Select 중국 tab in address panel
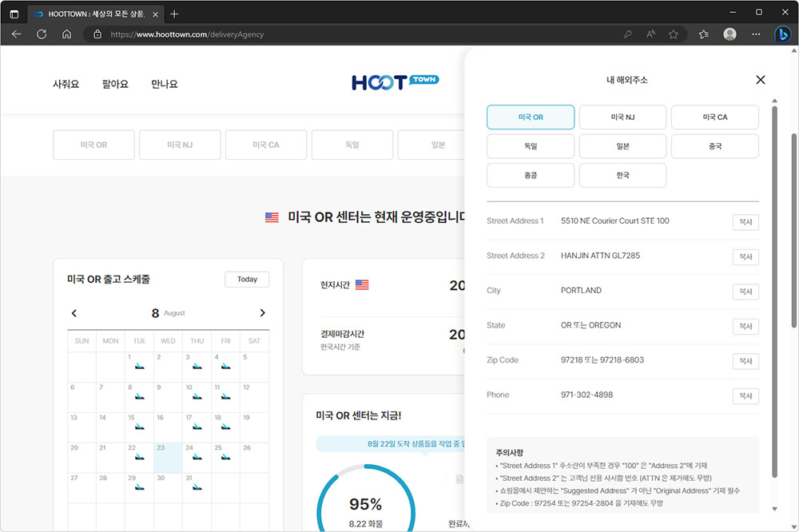The image size is (799, 532). [715, 146]
